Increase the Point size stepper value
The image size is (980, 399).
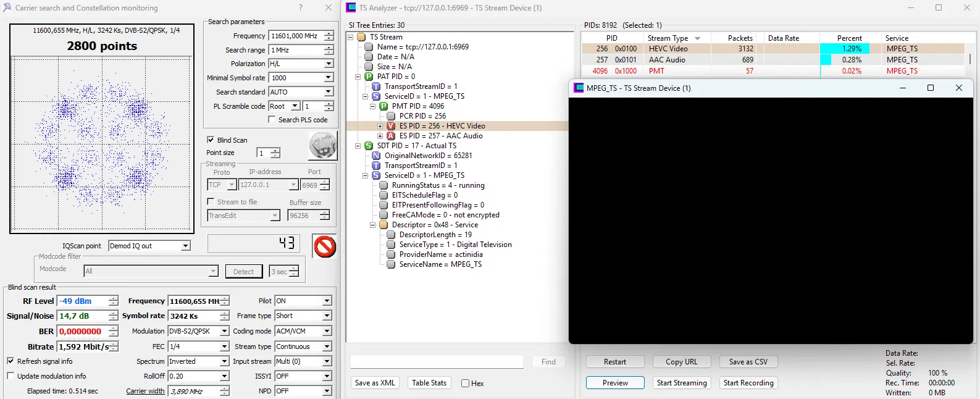(275, 150)
